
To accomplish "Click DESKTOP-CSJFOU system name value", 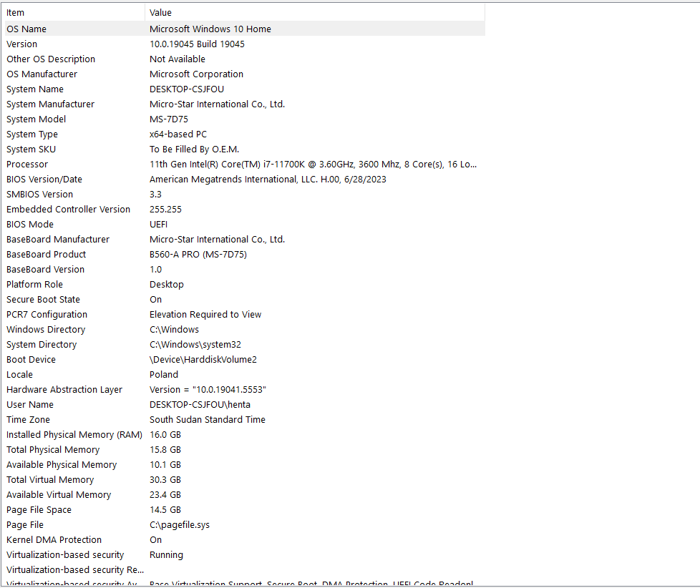I will click(187, 89).
